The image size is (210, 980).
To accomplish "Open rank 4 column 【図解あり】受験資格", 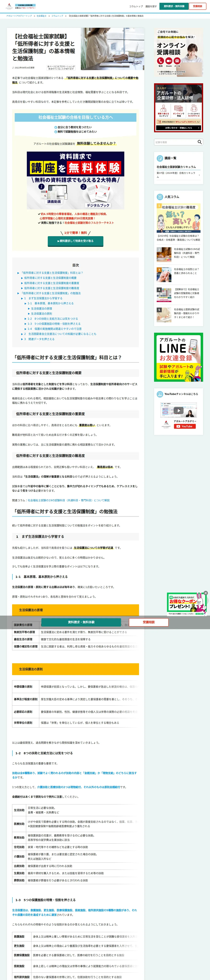I will pos(178,295).
